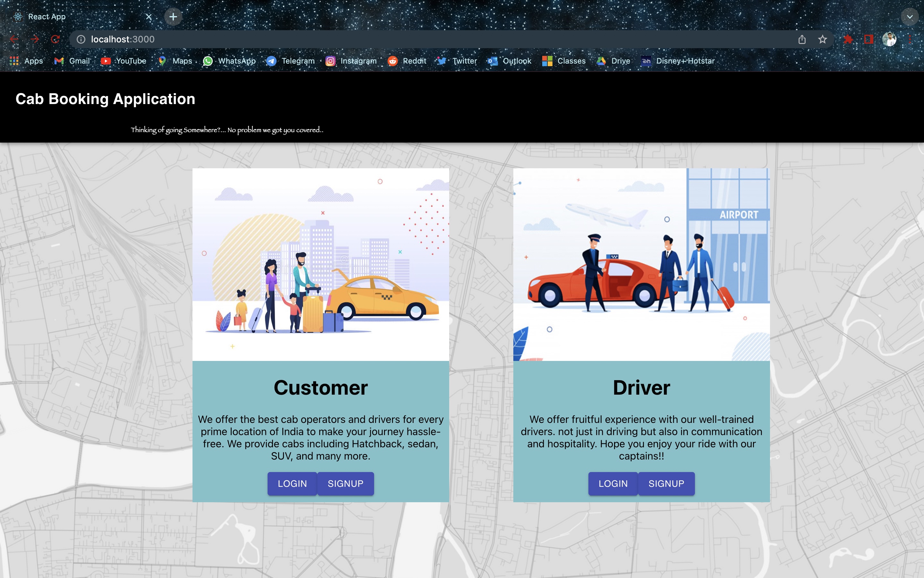Viewport: 924px width, 578px height.
Task: Open the Twitter bookmark
Action: coord(457,61)
